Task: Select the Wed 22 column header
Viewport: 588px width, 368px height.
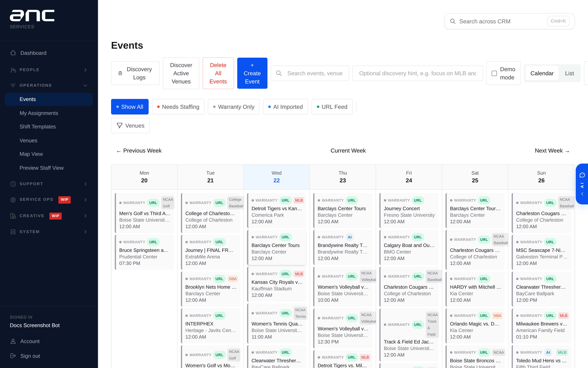Action: [276, 177]
